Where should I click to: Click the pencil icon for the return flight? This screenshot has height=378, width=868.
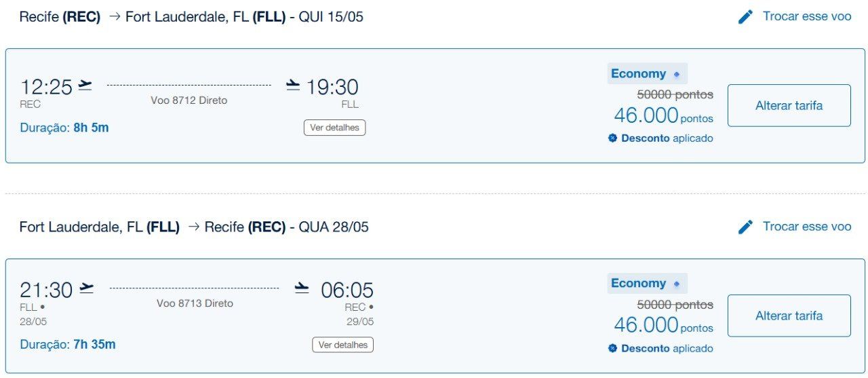point(745,227)
